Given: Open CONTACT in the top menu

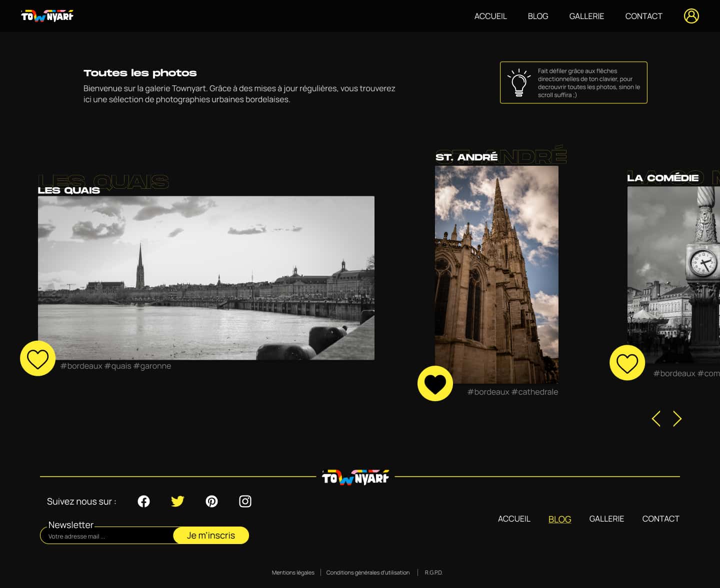Looking at the screenshot, I should tap(643, 16).
